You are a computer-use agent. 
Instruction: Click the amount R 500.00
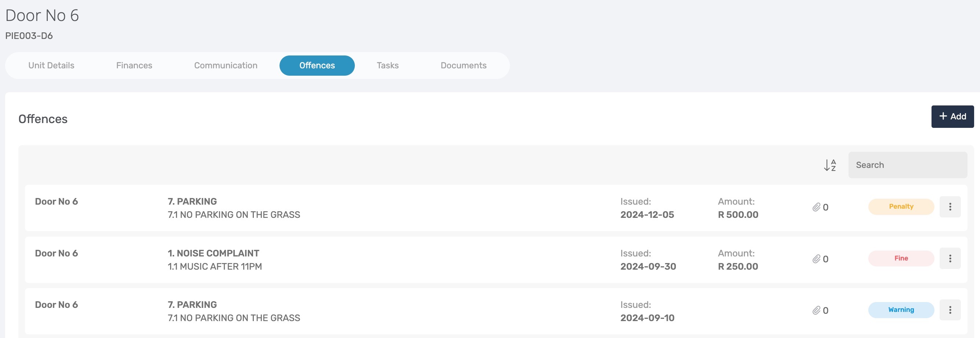(x=738, y=215)
